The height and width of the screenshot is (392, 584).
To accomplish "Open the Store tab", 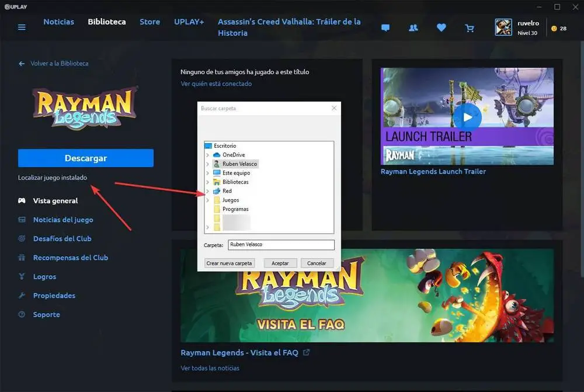I will coord(150,22).
